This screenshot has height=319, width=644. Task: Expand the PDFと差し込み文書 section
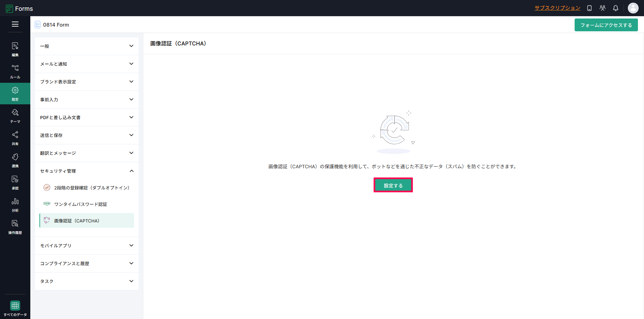(x=87, y=117)
